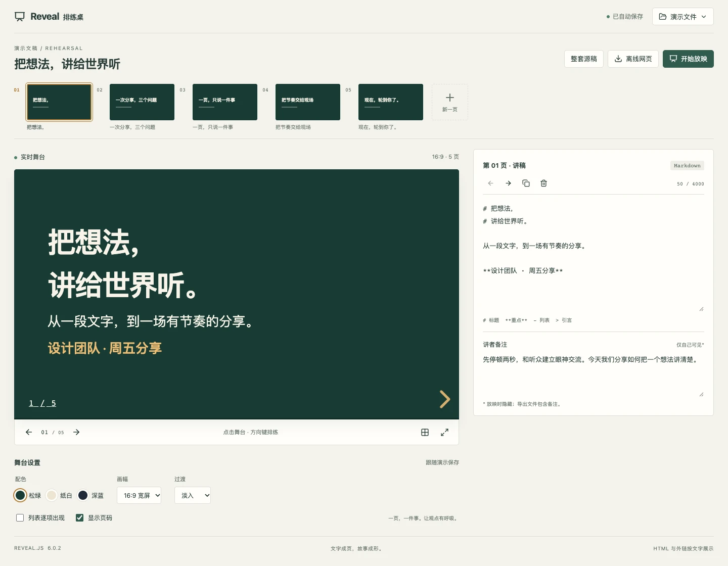Viewport: 728px width, 566px height.
Task: Uncheck the 显示页码 checkbox
Action: click(x=79, y=518)
